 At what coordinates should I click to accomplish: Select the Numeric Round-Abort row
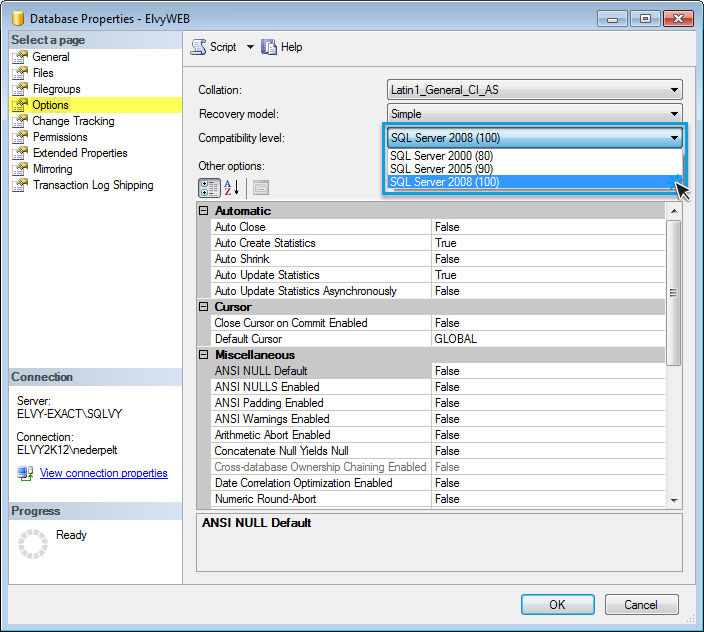coord(438,499)
